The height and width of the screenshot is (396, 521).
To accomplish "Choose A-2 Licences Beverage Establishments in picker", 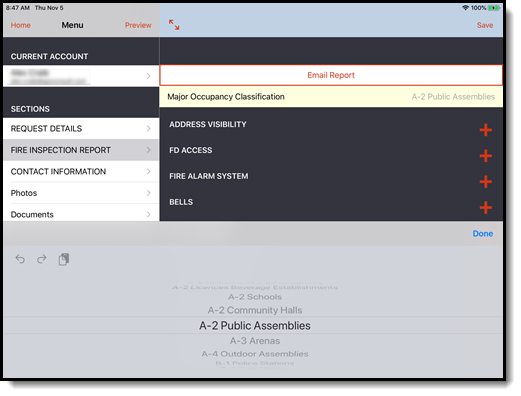I will tap(255, 287).
